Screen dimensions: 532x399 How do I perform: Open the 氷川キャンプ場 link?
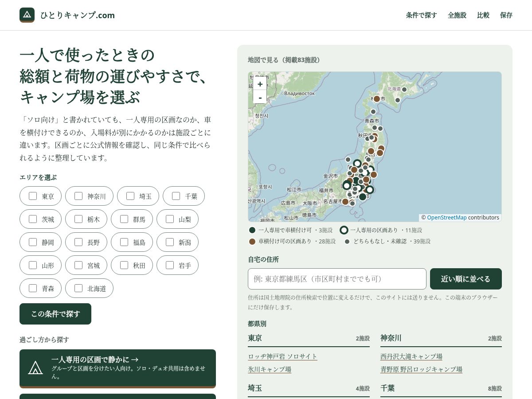[270, 369]
